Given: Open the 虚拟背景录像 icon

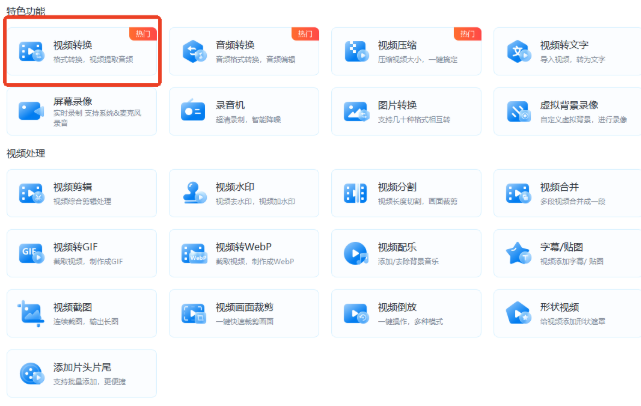Looking at the screenshot, I should pos(518,112).
